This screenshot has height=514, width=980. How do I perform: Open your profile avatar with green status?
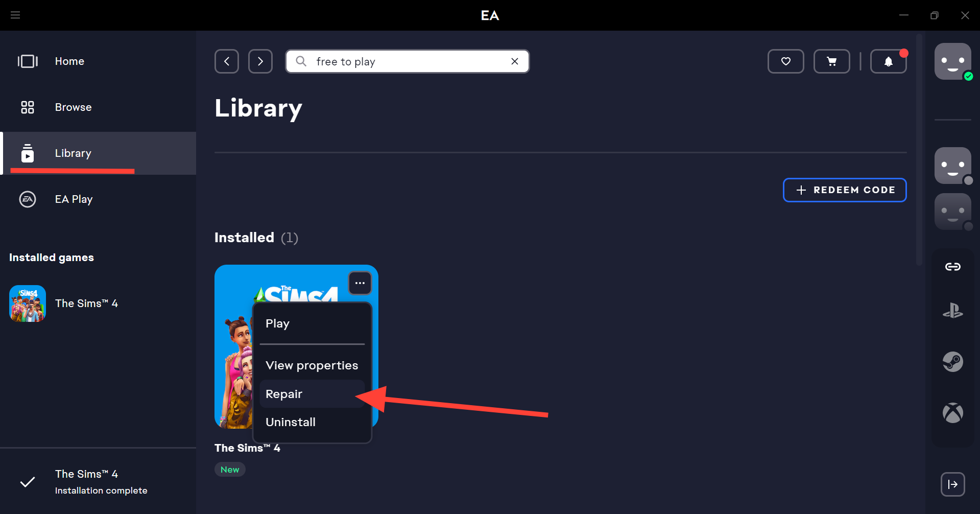point(952,61)
